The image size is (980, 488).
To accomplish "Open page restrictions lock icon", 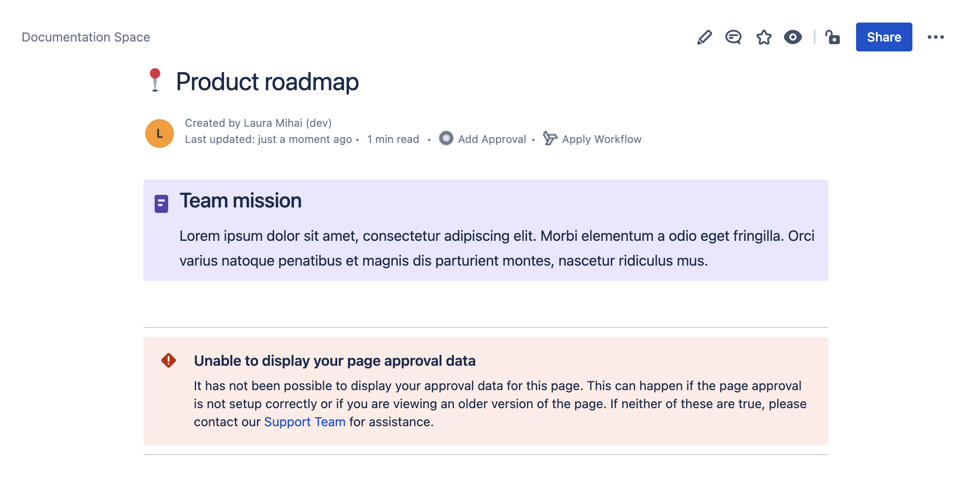I will point(832,37).
